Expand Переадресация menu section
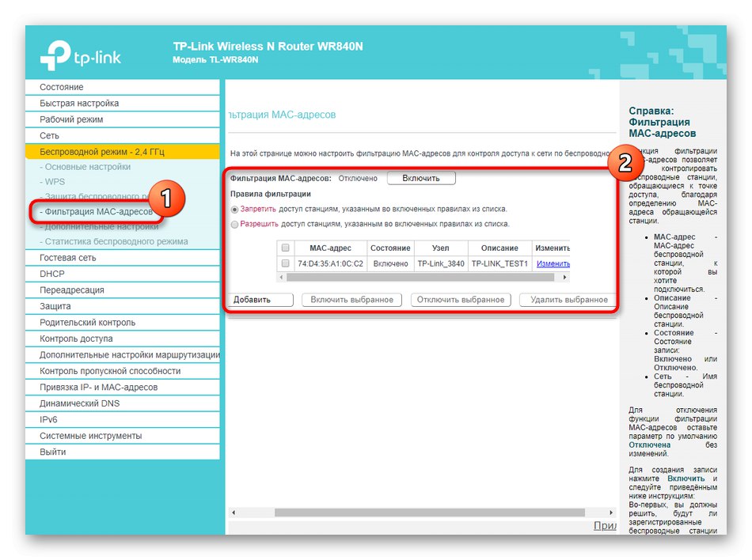Viewport: 752px width, 560px height. (122, 290)
